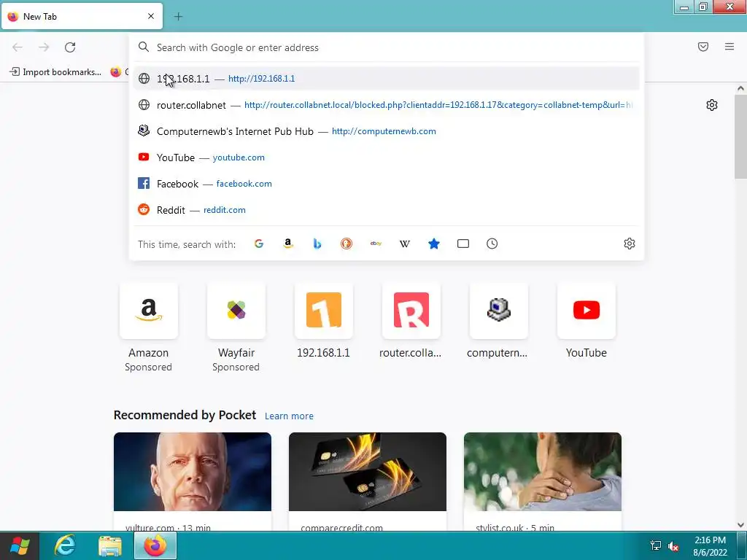Open the network tray icon

click(656, 545)
